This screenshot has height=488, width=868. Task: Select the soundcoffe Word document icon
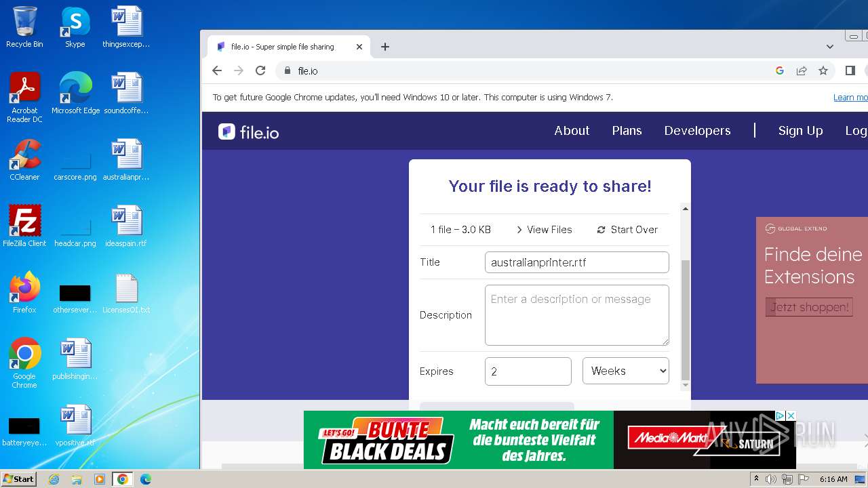click(x=126, y=94)
